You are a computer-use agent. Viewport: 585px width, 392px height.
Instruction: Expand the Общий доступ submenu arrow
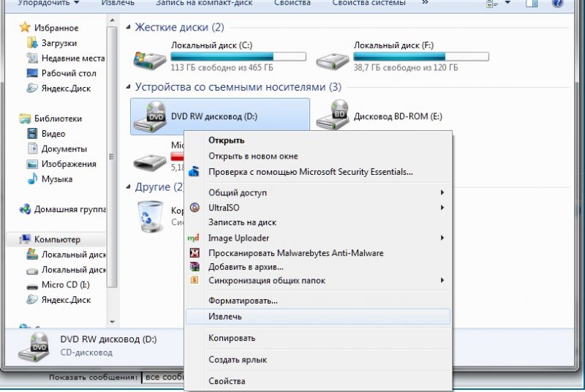442,193
